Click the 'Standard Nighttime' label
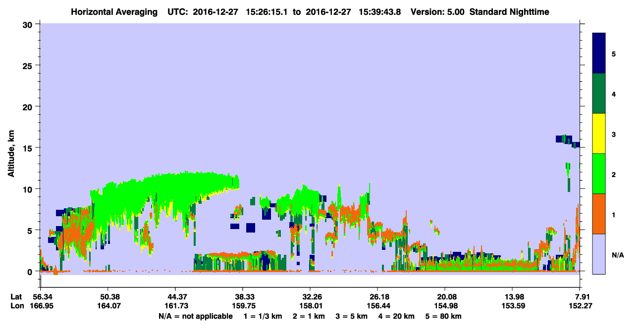Viewport: 644px width, 330px height. click(x=509, y=12)
